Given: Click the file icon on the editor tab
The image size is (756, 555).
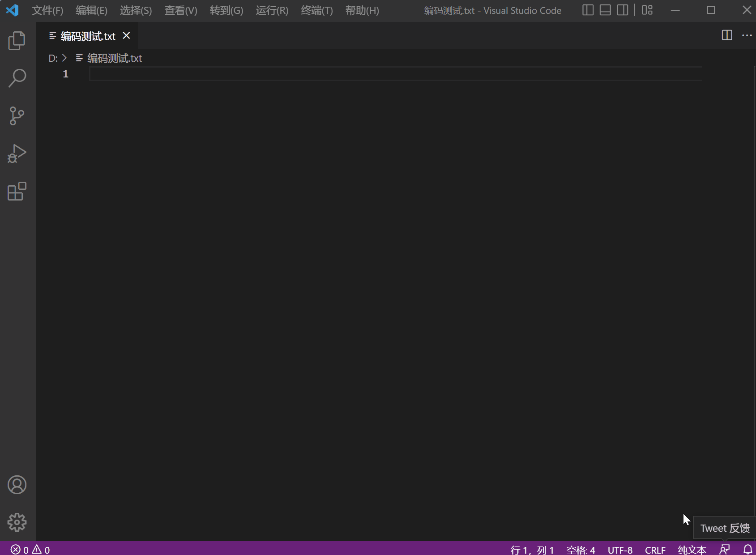Looking at the screenshot, I should click(x=53, y=35).
